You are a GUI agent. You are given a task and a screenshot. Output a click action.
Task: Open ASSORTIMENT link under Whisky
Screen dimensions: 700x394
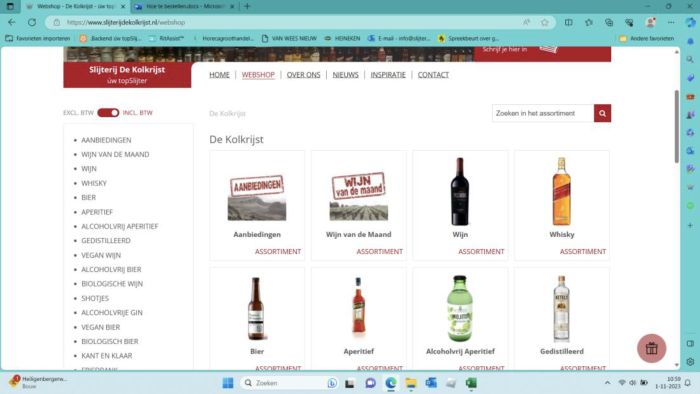coord(583,252)
